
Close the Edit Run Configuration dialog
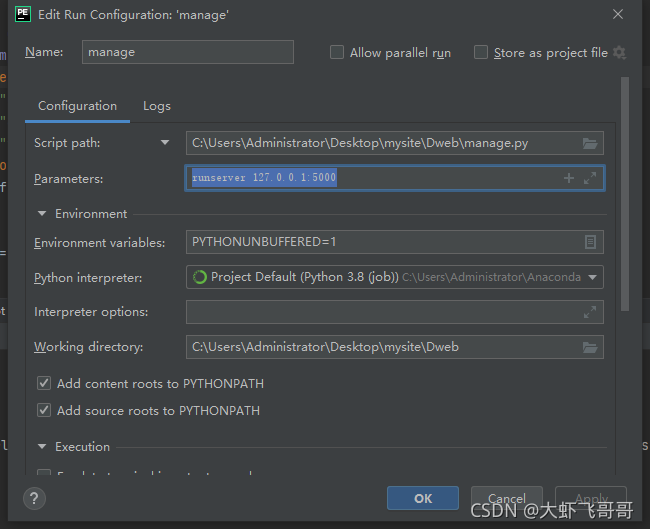coord(618,15)
